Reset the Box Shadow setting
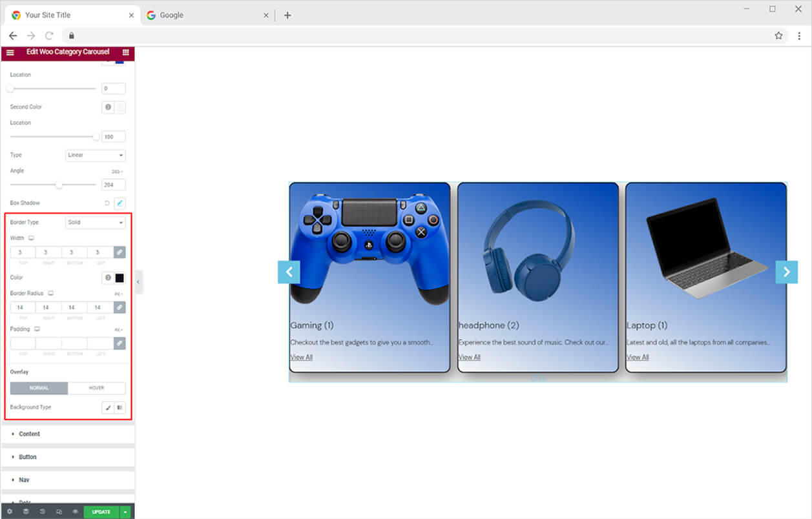Viewport: 812px width, 519px height. click(107, 203)
